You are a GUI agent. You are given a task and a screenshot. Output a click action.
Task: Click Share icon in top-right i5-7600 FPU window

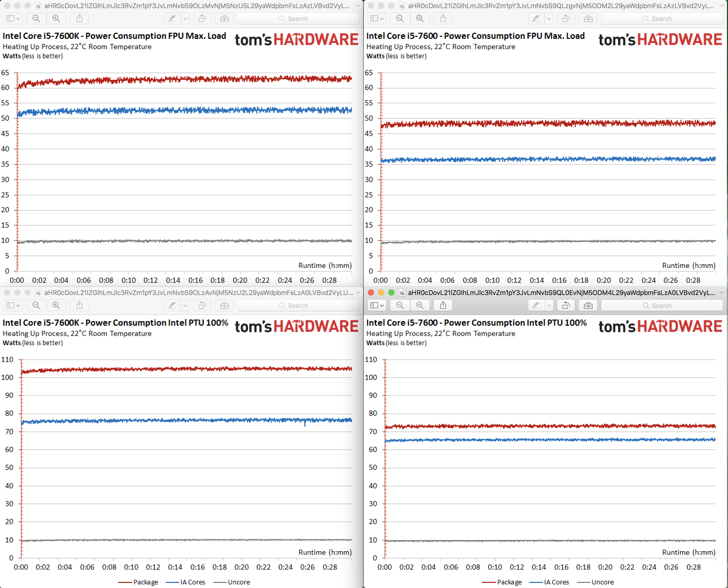pos(443,19)
